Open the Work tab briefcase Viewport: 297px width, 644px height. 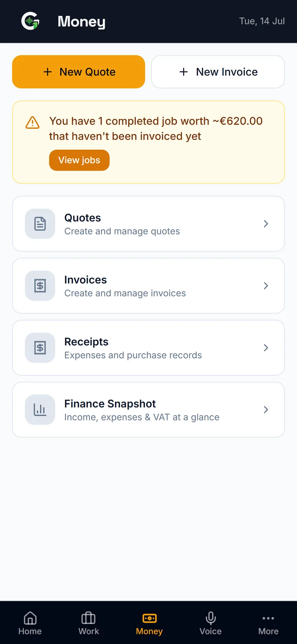point(88,618)
